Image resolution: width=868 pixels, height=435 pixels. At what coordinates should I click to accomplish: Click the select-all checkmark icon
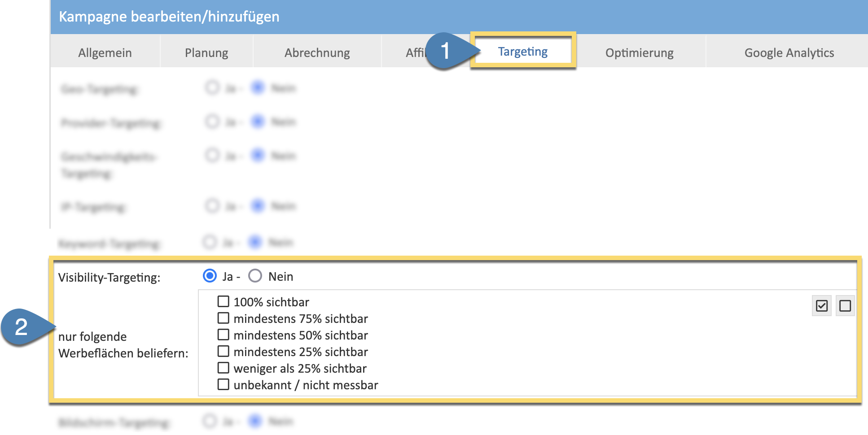pyautogui.click(x=821, y=306)
